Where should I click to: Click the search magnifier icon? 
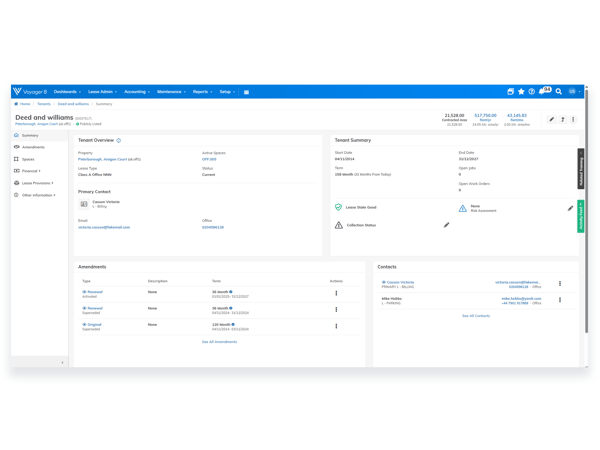click(x=559, y=91)
